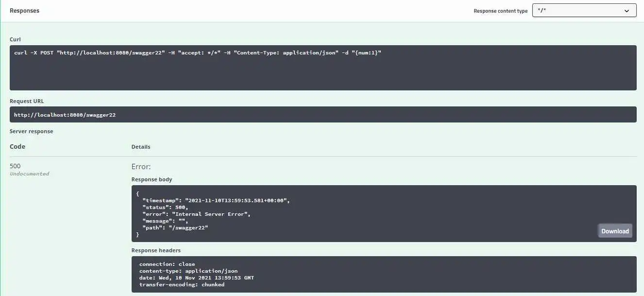Click the Code column header
The height and width of the screenshot is (296, 644).
click(17, 146)
